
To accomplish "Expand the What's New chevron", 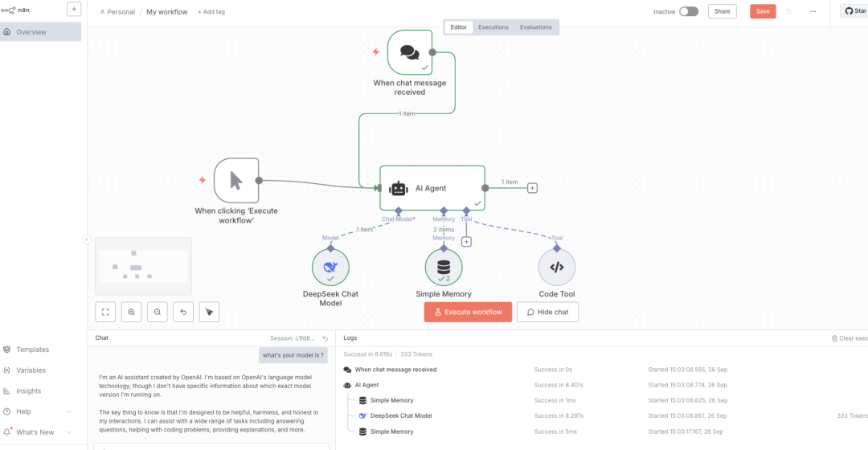I will pos(68,432).
